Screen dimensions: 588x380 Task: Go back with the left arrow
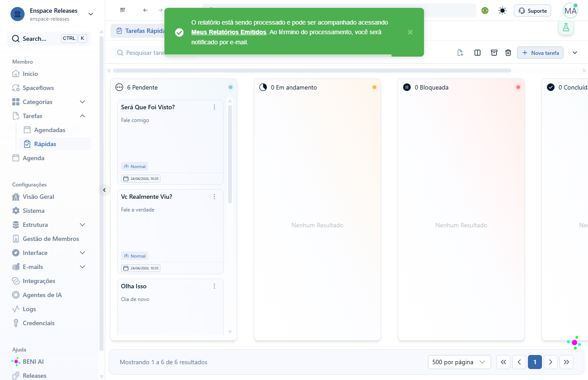point(146,10)
